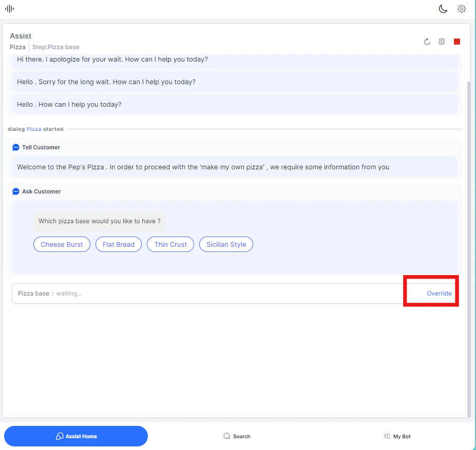Pick the Sicilian Style option

[226, 244]
